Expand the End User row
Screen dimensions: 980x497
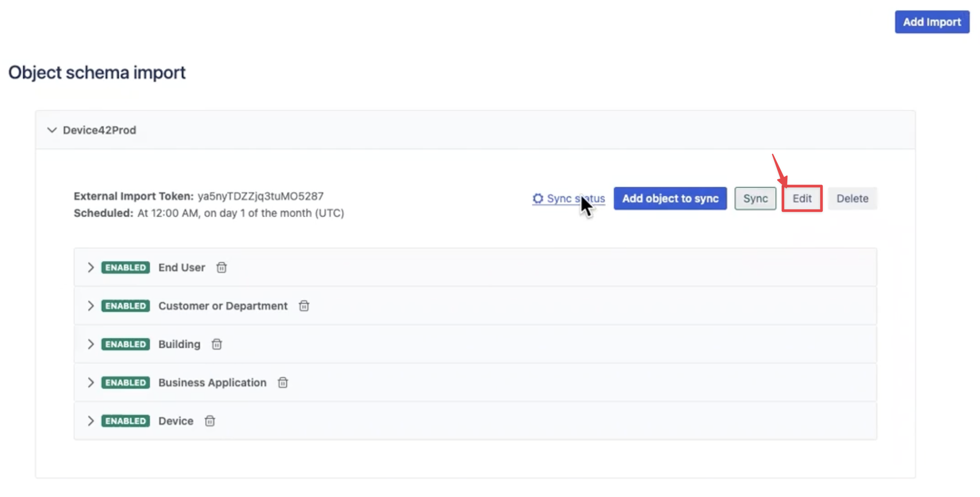[91, 268]
